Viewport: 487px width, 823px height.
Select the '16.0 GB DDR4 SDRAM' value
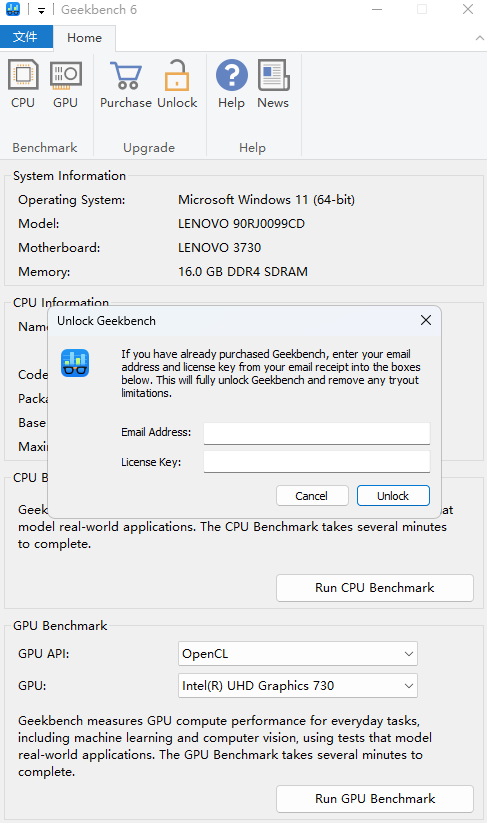coord(243,271)
